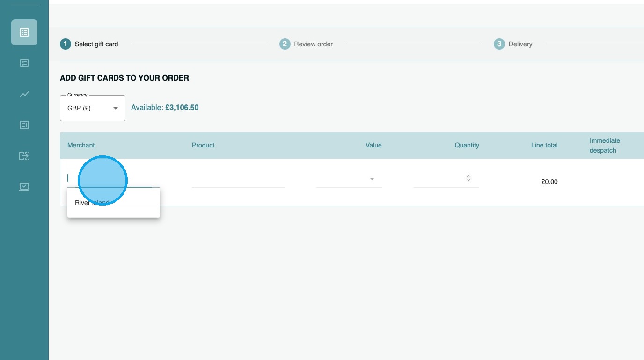Click the Product input field
The width and height of the screenshot is (644, 360).
pyautogui.click(x=238, y=178)
